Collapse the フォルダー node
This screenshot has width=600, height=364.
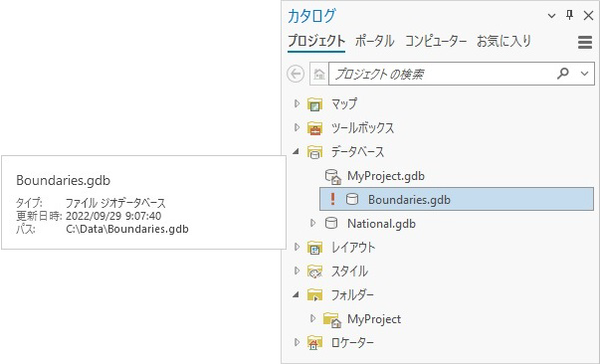click(296, 294)
